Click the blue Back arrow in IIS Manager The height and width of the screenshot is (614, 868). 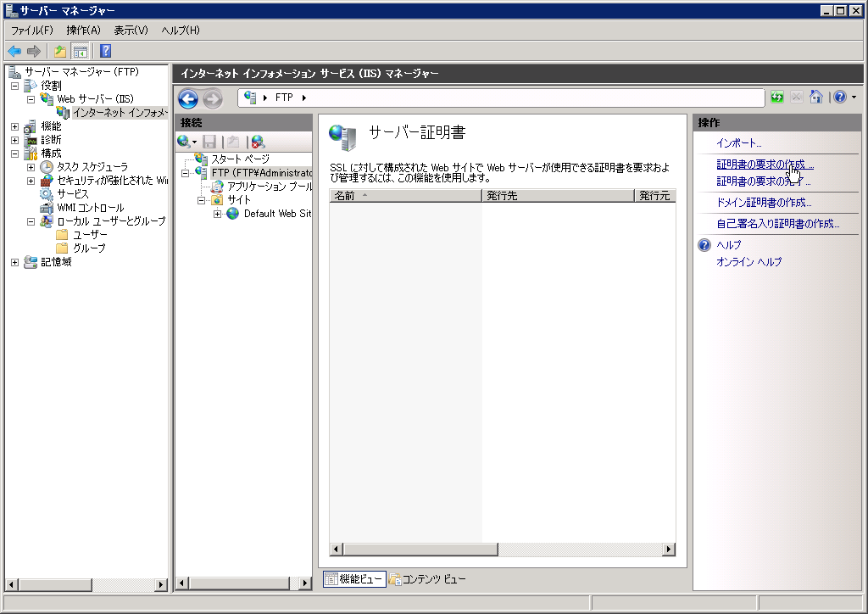pyautogui.click(x=187, y=98)
